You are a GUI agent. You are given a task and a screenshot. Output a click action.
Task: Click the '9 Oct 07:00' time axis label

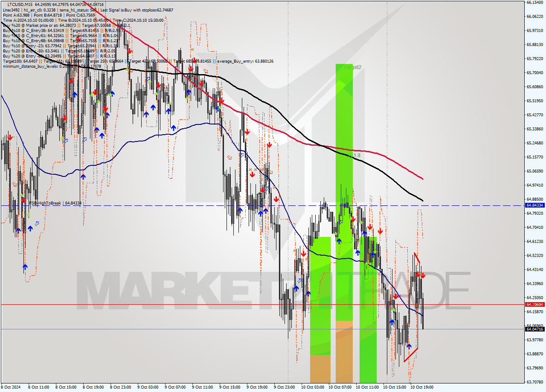coord(175,387)
